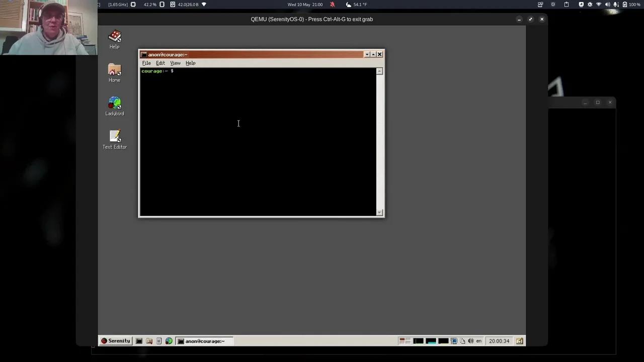Click the muted notification bell in the top bar
Image resolution: width=644 pixels, height=362 pixels.
click(x=332, y=4)
